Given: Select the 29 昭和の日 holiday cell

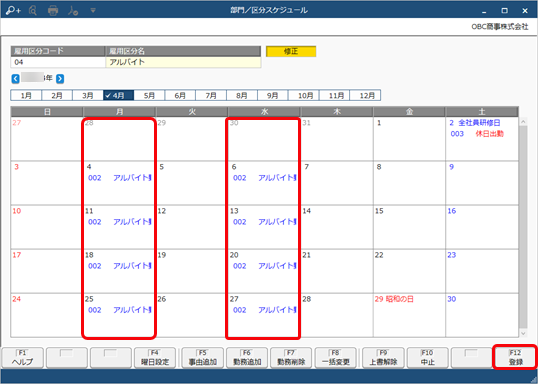Looking at the screenshot, I should pyautogui.click(x=409, y=315).
